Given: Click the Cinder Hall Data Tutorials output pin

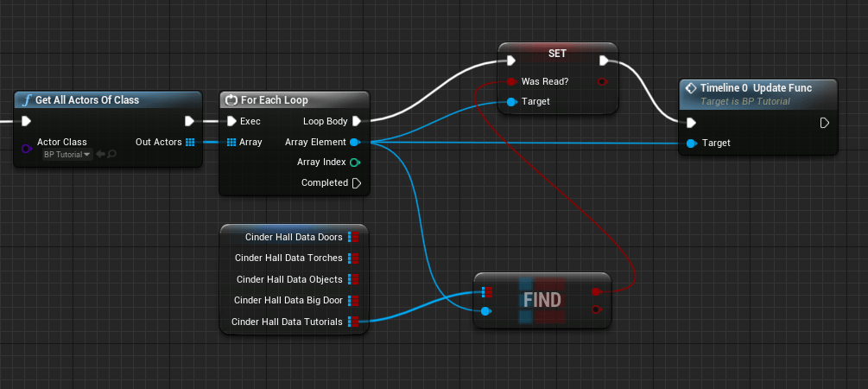Looking at the screenshot, I should coord(353,322).
